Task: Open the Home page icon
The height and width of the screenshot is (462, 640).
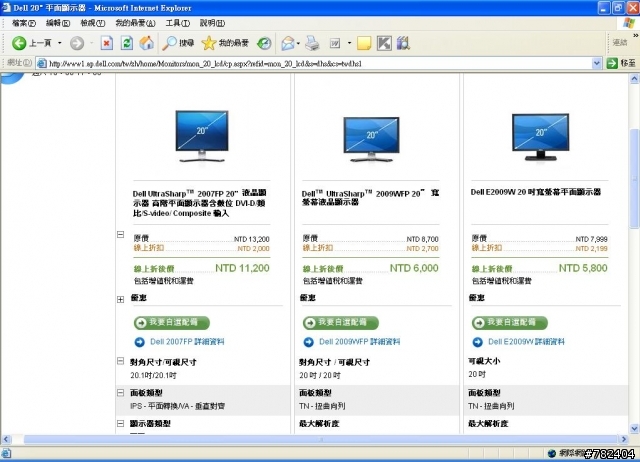Action: tap(147, 43)
